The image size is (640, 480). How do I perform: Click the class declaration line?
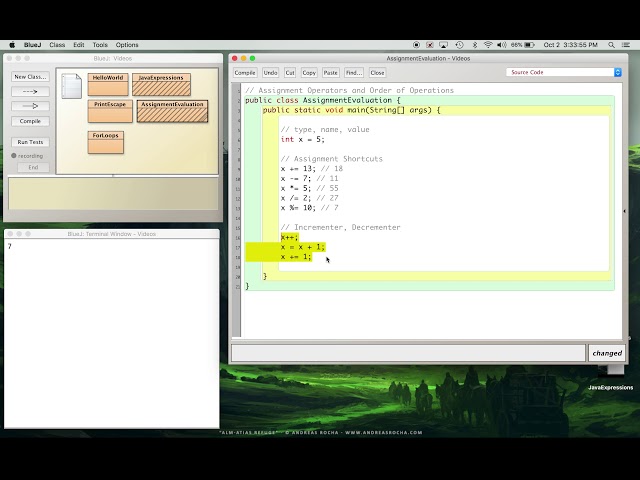click(x=323, y=100)
